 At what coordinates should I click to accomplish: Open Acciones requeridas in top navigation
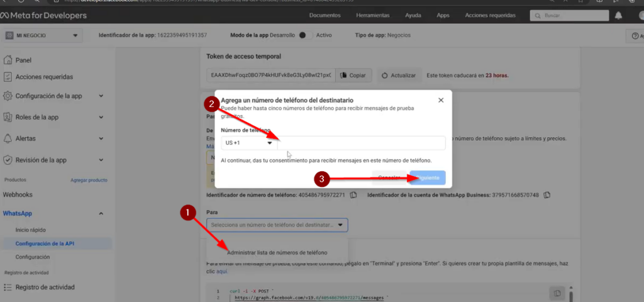tap(490, 16)
